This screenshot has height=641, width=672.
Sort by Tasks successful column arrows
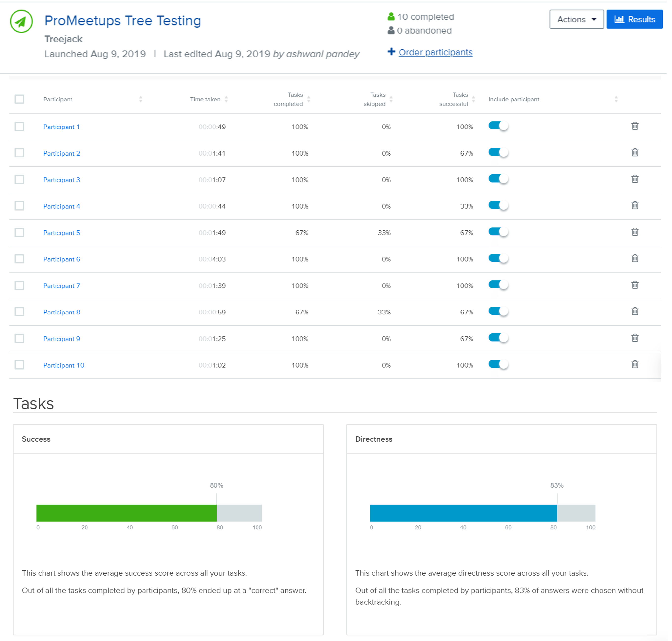tap(473, 100)
